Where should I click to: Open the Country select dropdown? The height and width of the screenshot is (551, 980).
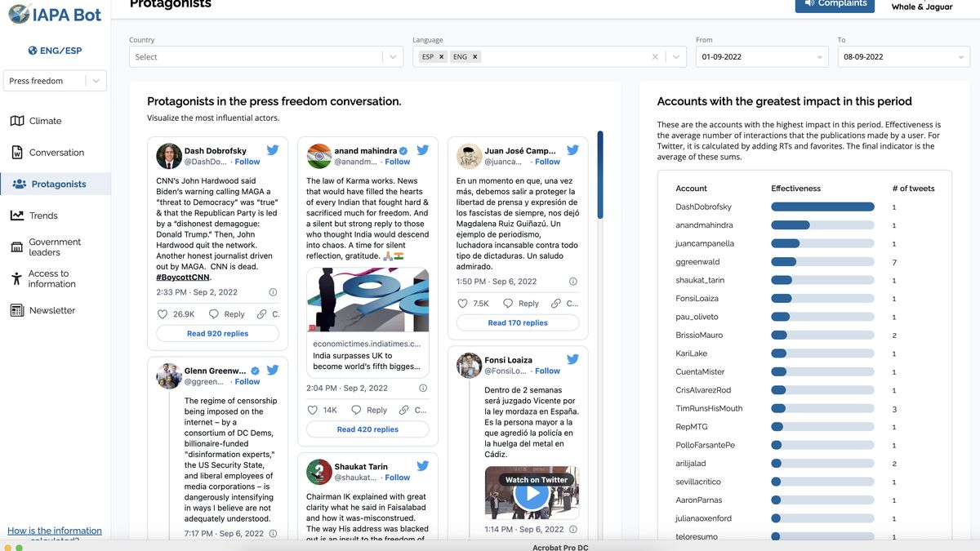pyautogui.click(x=393, y=57)
